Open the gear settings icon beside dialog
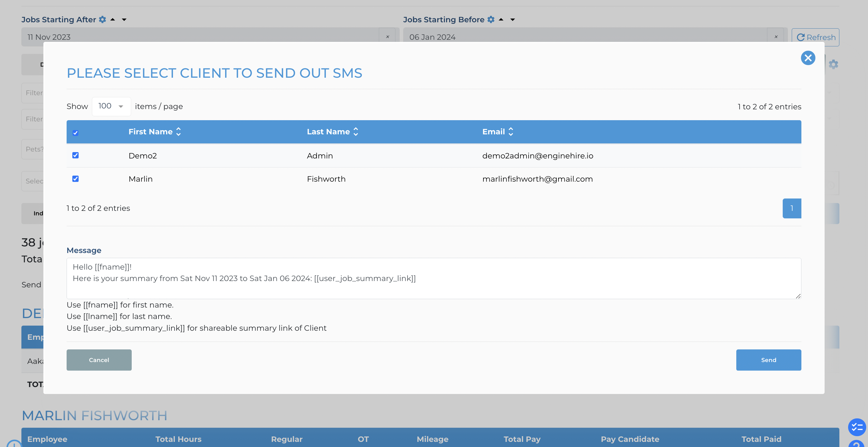 833,64
